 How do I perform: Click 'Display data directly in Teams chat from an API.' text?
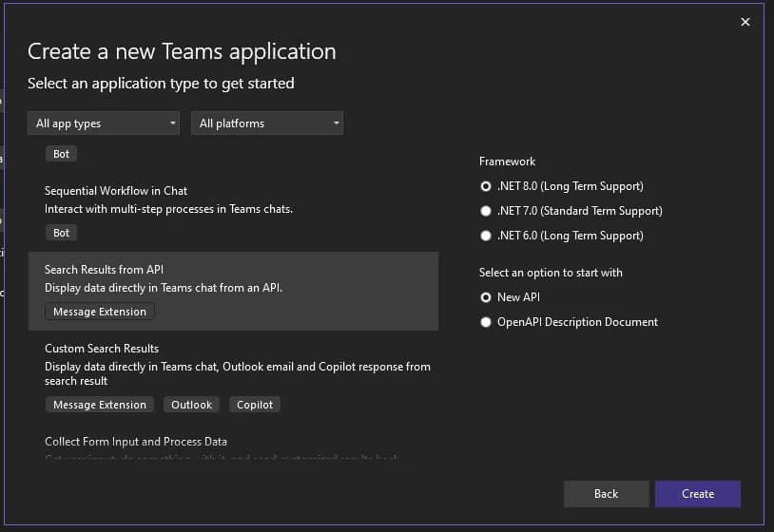[164, 288]
